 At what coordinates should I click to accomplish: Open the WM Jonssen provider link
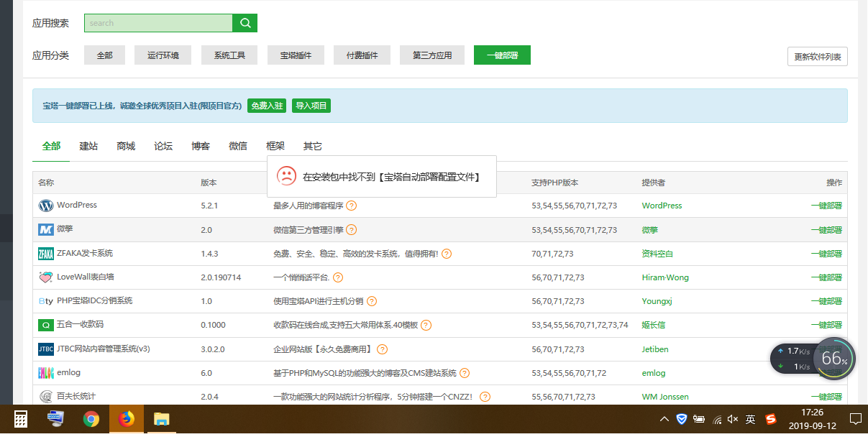pyautogui.click(x=665, y=397)
